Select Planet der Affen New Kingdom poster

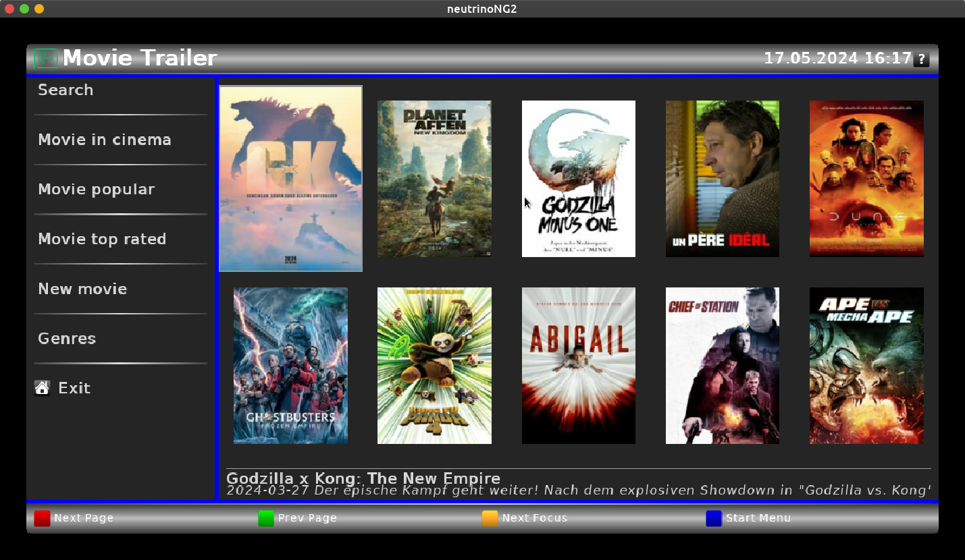pyautogui.click(x=434, y=179)
